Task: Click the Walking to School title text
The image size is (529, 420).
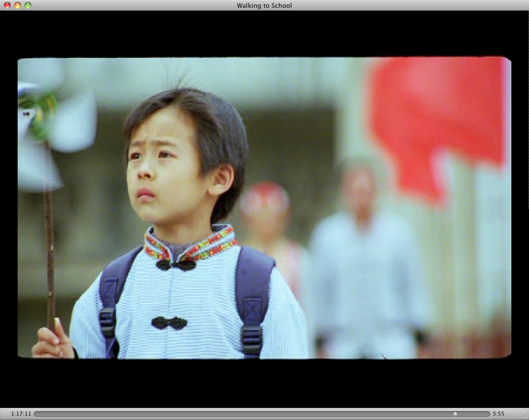Action: [x=264, y=6]
